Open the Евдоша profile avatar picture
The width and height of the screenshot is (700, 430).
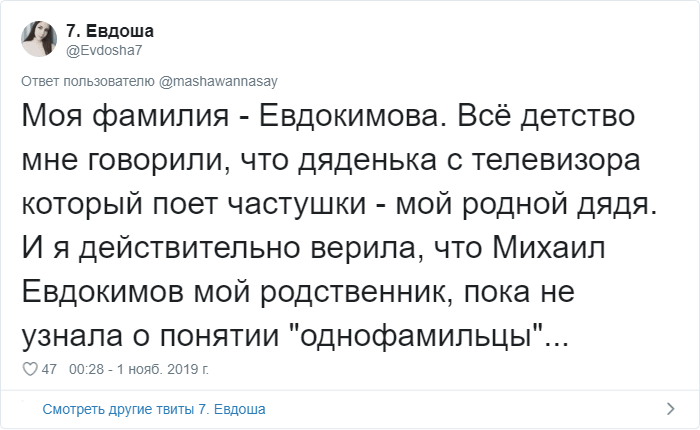coord(40,39)
